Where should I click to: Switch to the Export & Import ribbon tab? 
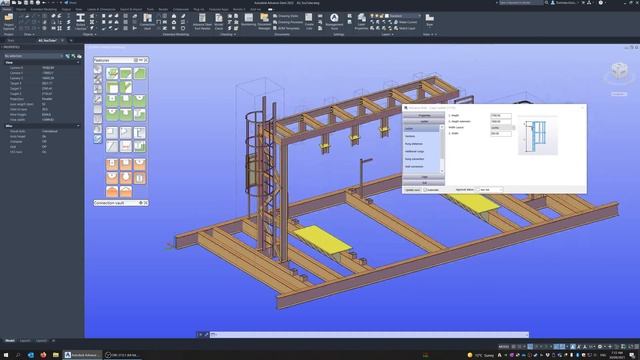click(131, 9)
